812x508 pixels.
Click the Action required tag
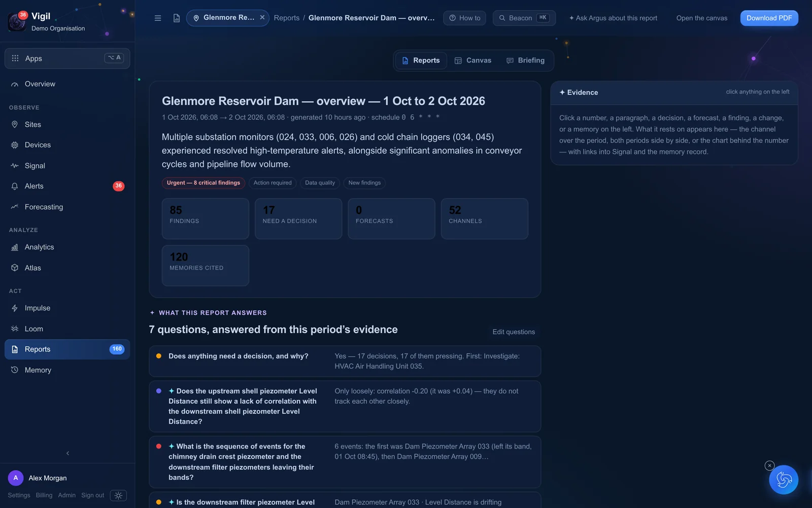pos(273,183)
